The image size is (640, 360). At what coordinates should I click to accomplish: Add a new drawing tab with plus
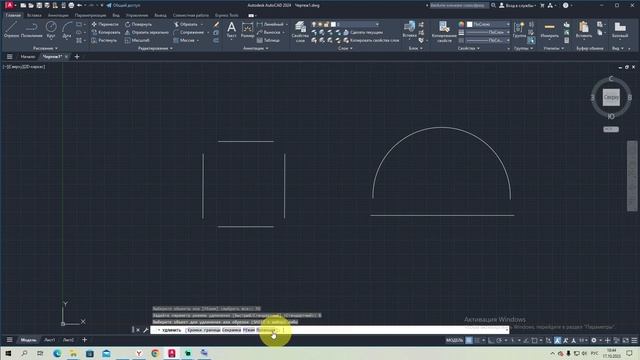click(x=77, y=57)
